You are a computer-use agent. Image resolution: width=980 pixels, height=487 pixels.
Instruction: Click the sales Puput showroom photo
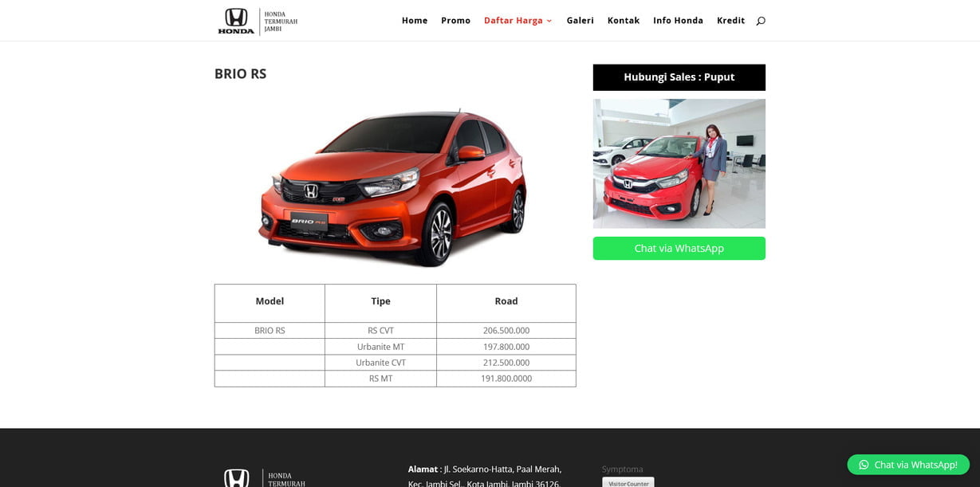point(679,163)
